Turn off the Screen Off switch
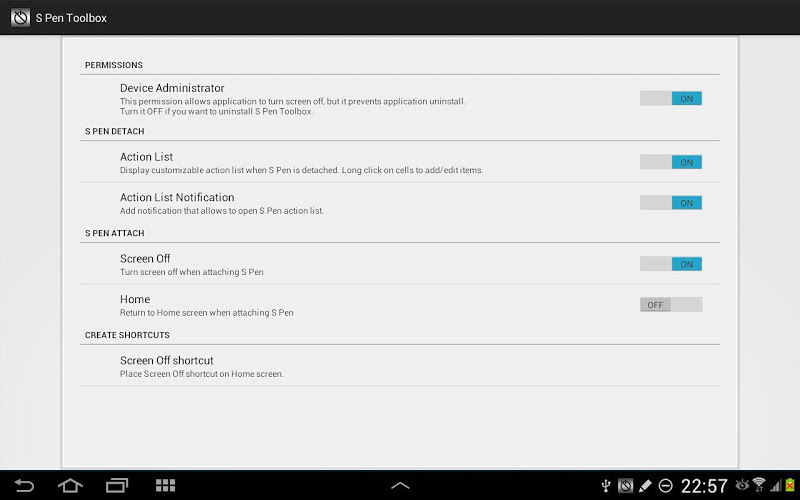 [x=671, y=264]
